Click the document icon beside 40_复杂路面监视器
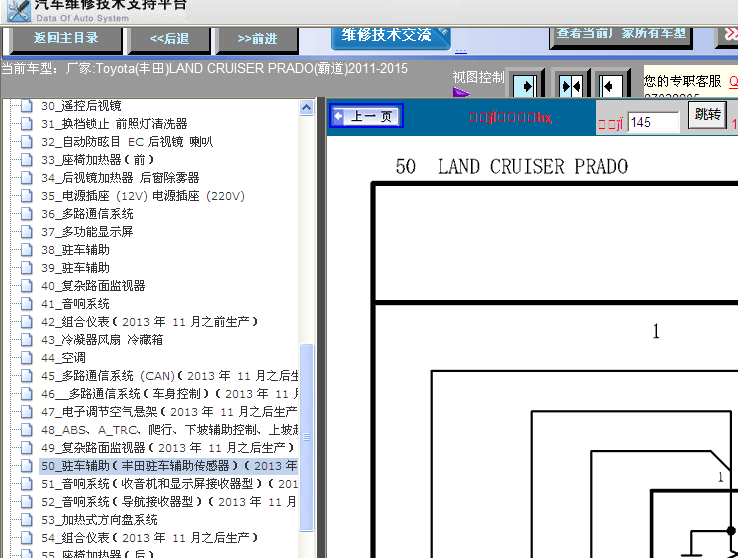Image resolution: width=738 pixels, height=558 pixels. (x=26, y=286)
